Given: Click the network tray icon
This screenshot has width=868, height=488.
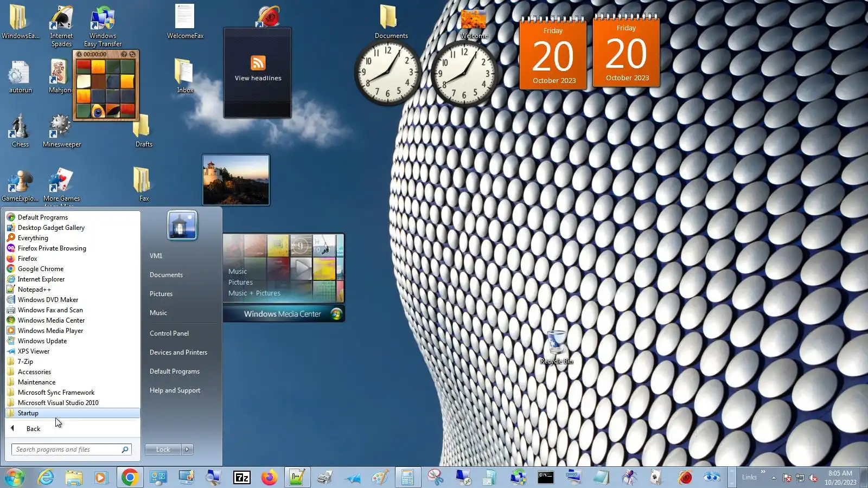Looking at the screenshot, I should click(x=800, y=478).
